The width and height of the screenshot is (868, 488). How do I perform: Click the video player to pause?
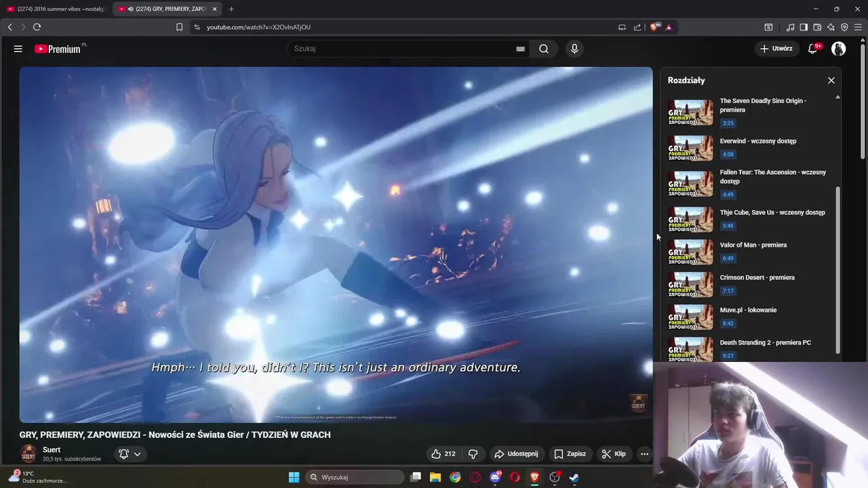[336, 245]
